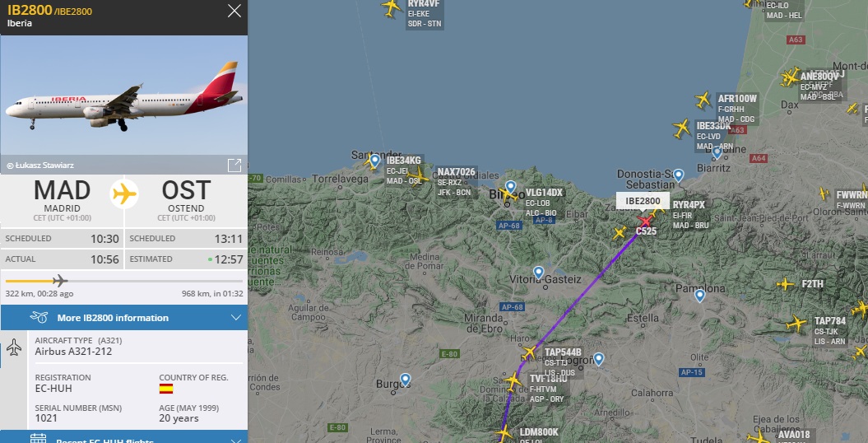This screenshot has height=443, width=868.
Task: Close the IB2800 flight details panel
Action: click(234, 11)
